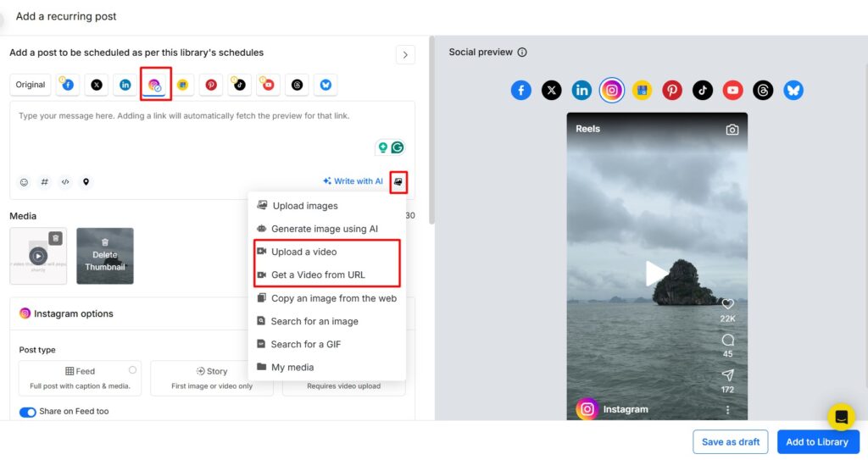Add a location with the pin icon
The height and width of the screenshot is (460, 868).
tap(86, 182)
